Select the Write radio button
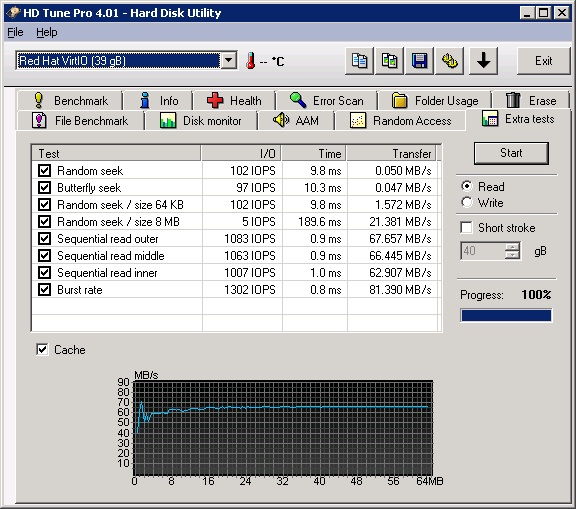The width and height of the screenshot is (576, 509). point(467,202)
